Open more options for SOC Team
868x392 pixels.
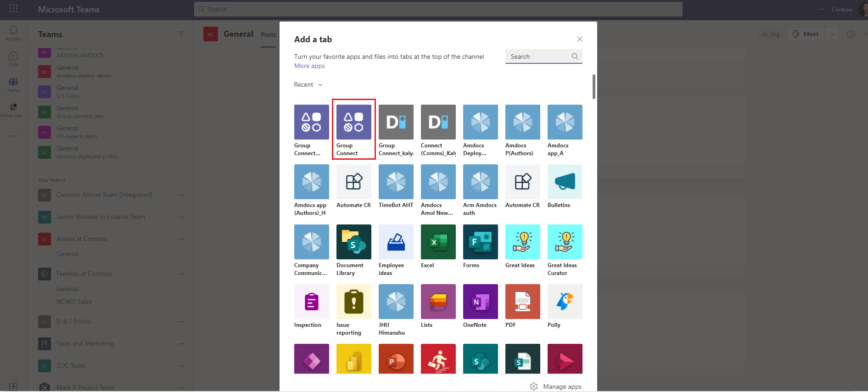tap(181, 366)
